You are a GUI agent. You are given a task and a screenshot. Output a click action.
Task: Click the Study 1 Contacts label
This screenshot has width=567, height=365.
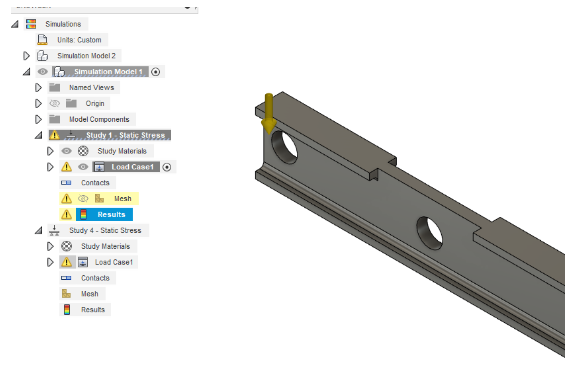pyautogui.click(x=95, y=183)
